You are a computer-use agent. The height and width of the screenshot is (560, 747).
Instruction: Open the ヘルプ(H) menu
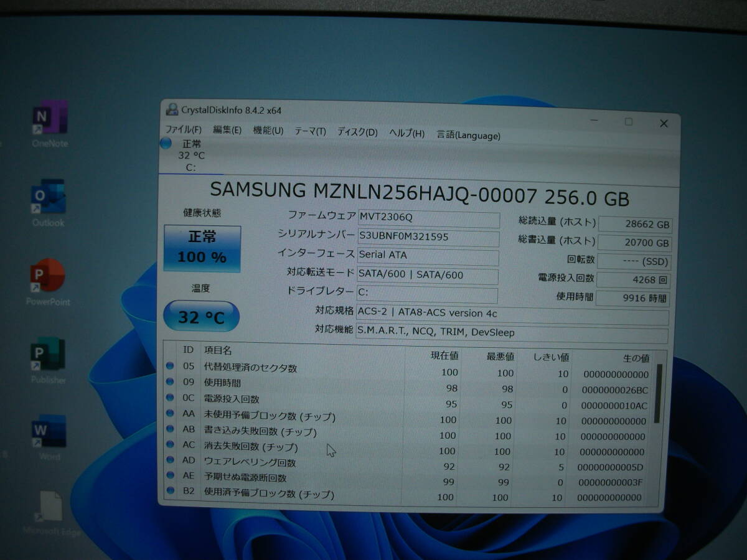[x=406, y=133]
